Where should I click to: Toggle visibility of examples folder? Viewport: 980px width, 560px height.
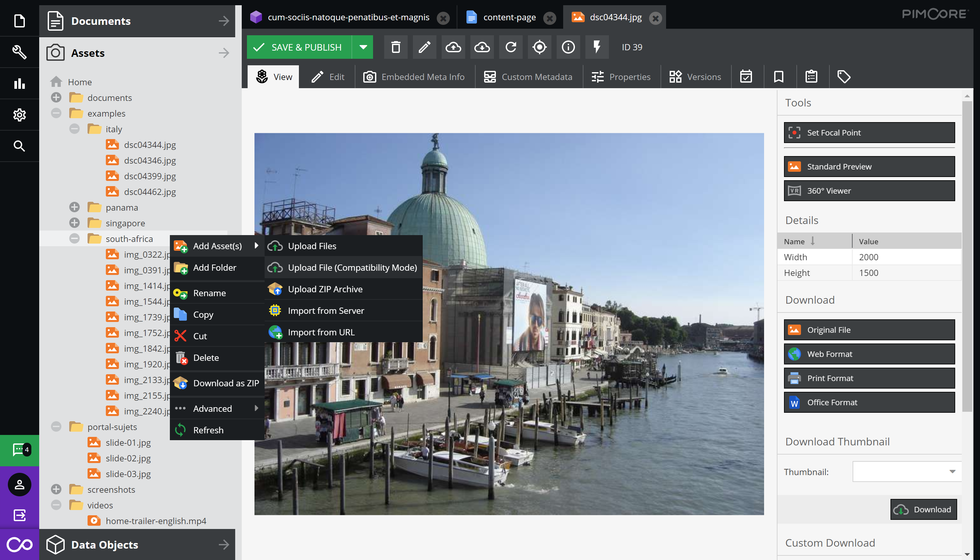point(57,113)
